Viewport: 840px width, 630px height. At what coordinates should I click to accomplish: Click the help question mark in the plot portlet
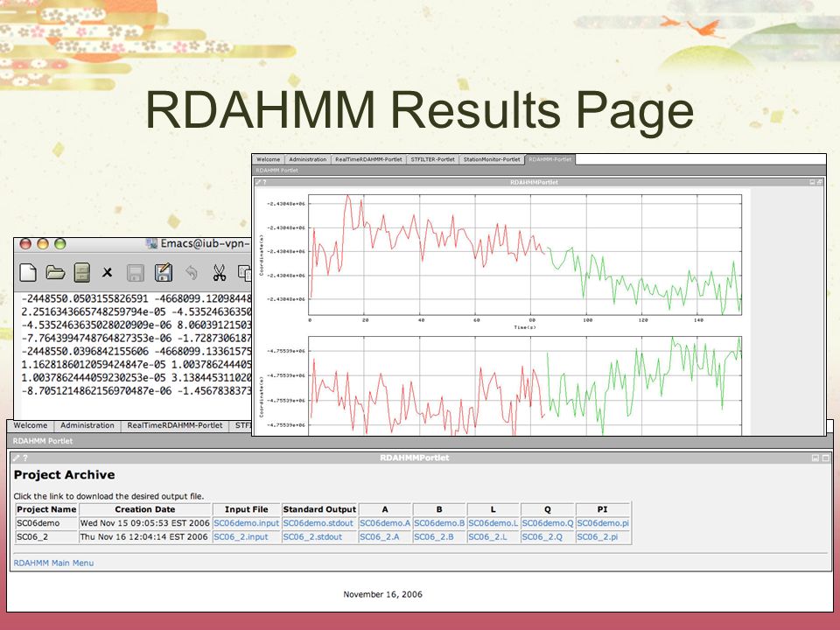point(264,182)
